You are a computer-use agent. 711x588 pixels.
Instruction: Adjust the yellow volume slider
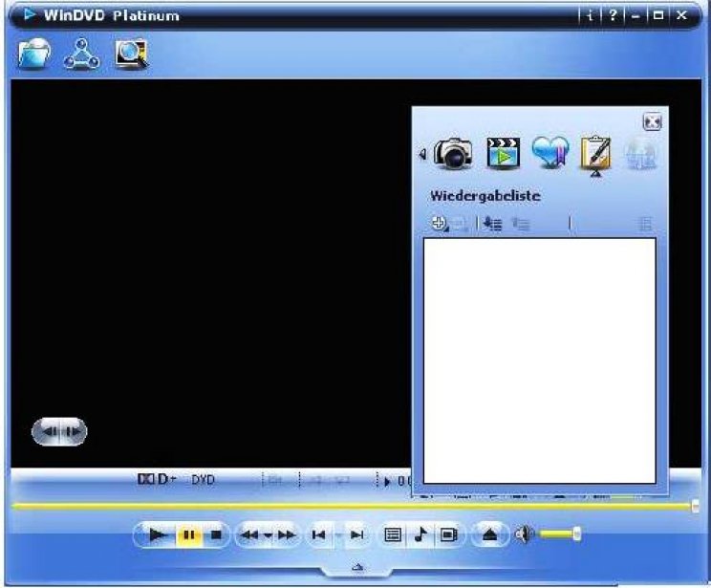[560, 534]
